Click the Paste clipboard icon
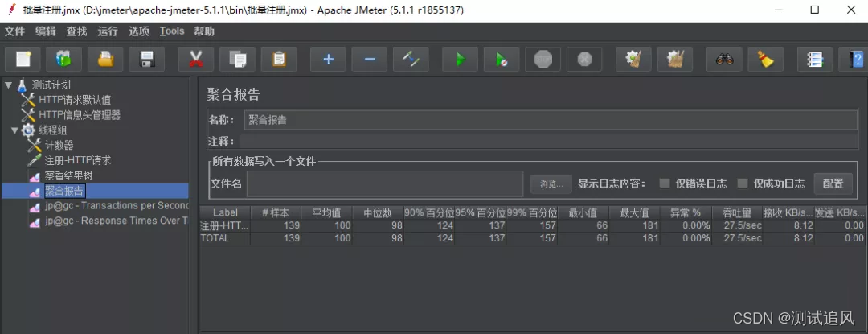The image size is (868, 334). [x=279, y=60]
